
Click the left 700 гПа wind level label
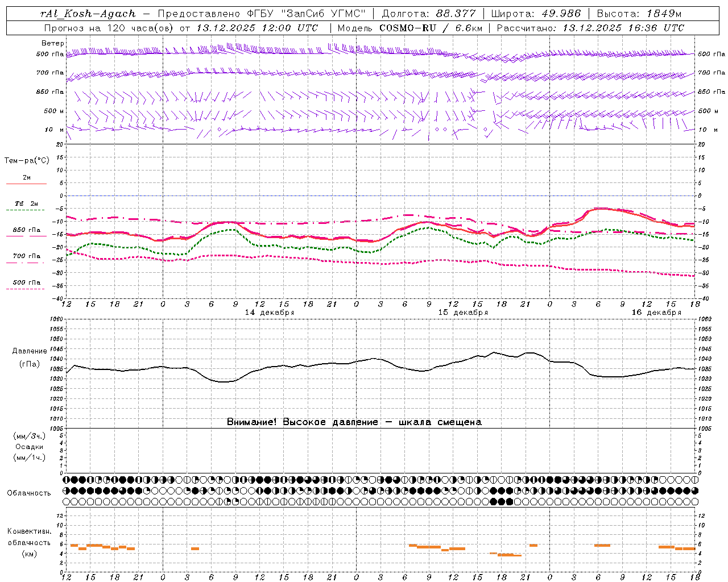click(50, 73)
